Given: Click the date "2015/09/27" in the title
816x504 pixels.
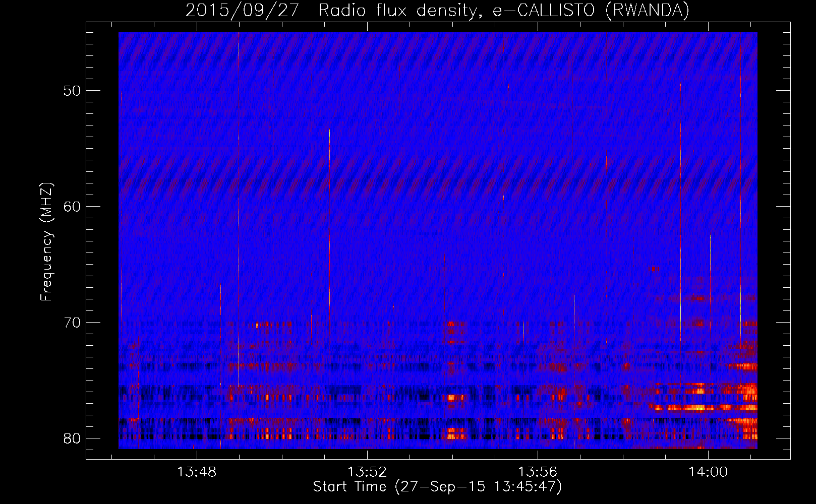Looking at the screenshot, I should coord(243,11).
